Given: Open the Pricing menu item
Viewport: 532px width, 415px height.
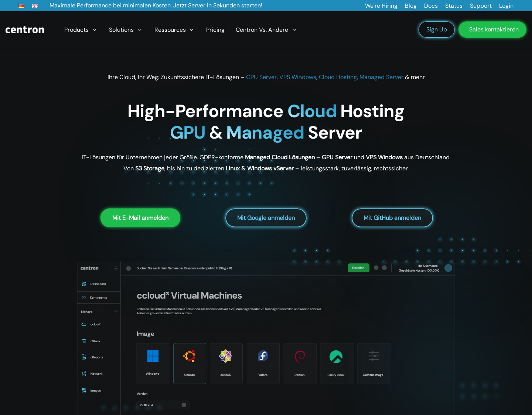Looking at the screenshot, I should pyautogui.click(x=215, y=30).
